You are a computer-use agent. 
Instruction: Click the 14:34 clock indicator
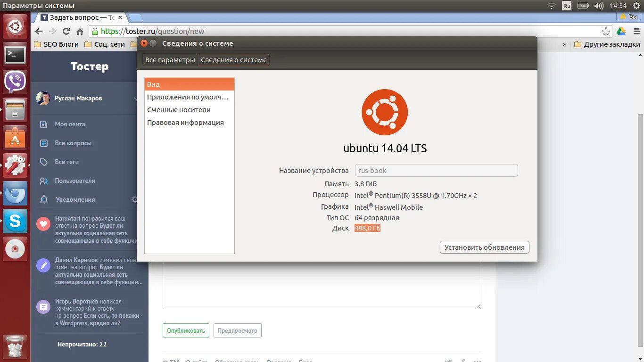coord(618,6)
